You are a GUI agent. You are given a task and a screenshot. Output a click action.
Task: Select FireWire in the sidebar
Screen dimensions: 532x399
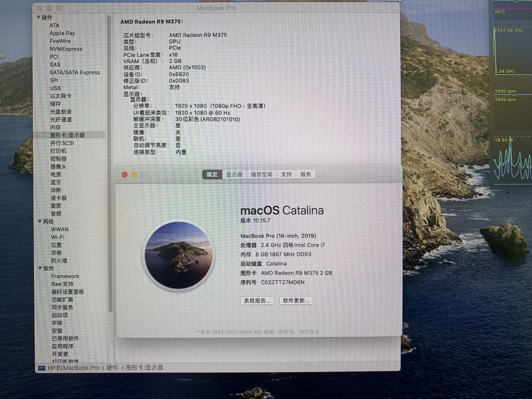[60, 41]
